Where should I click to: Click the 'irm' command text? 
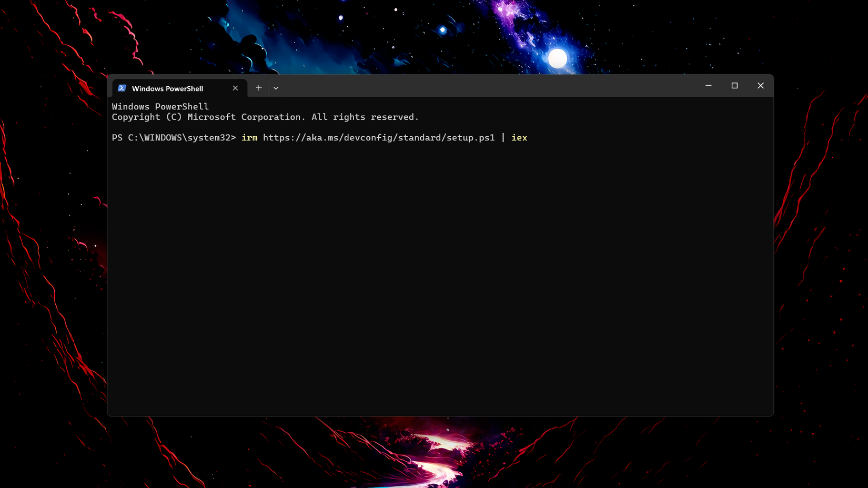(249, 138)
